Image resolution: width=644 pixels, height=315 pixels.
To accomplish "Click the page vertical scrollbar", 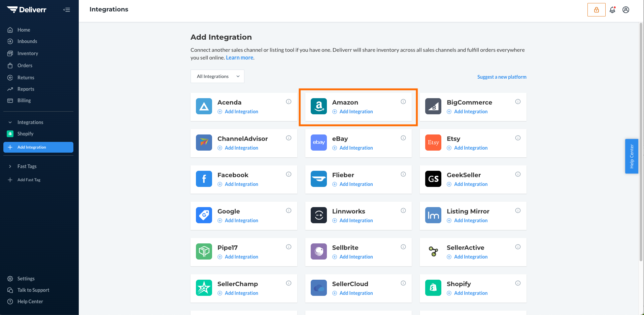I will tap(641, 141).
